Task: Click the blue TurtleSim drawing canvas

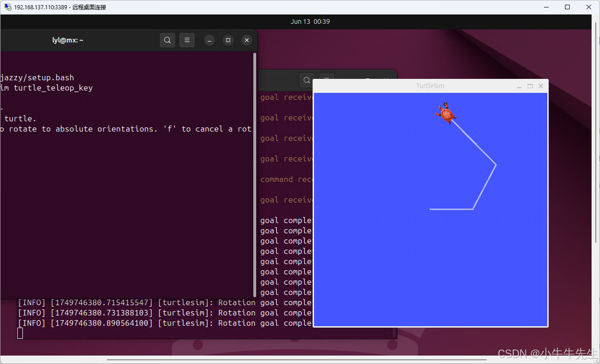Action: point(373,257)
